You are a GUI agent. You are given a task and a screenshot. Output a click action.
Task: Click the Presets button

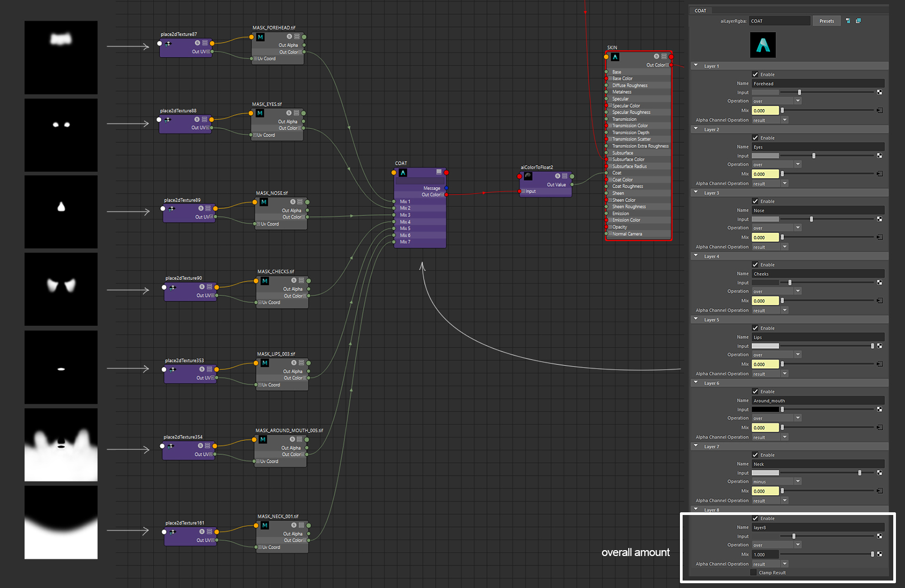827,21
